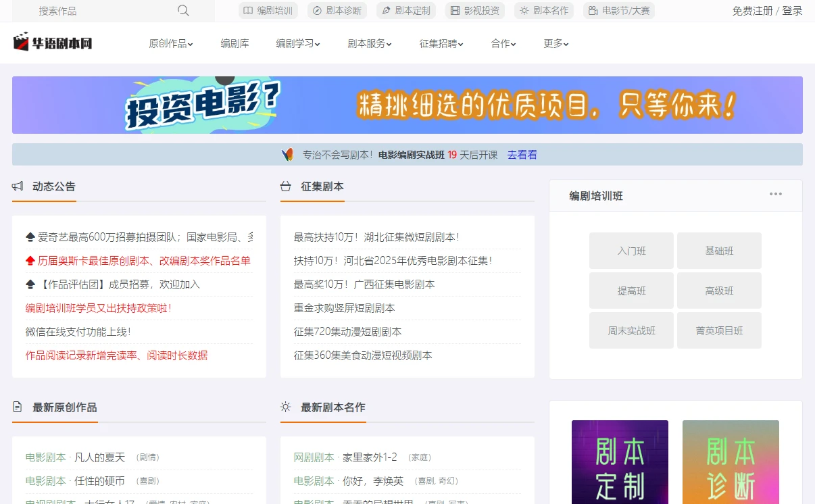Select the 入门班 training class button
The height and width of the screenshot is (504, 815).
point(631,250)
